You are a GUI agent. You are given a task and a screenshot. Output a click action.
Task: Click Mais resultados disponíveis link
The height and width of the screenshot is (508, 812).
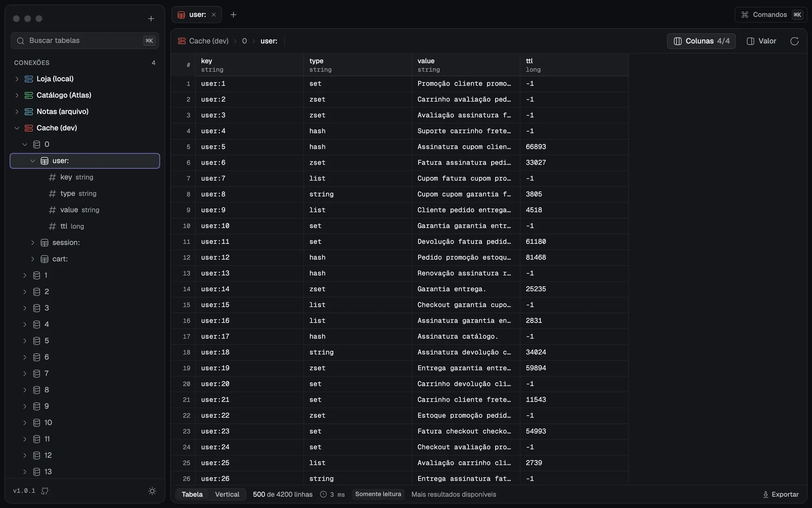pos(454,494)
